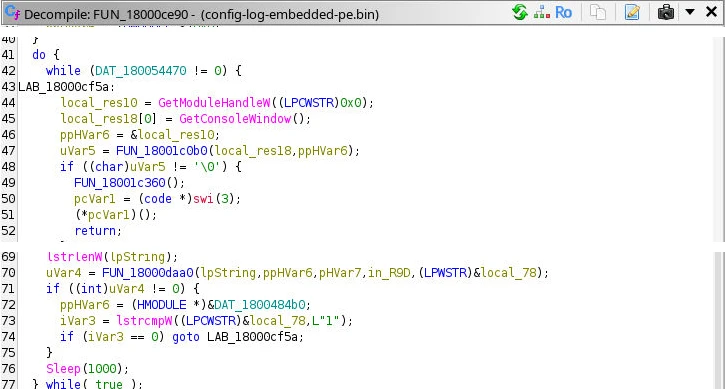The width and height of the screenshot is (725, 389).
Task: Click the FUN_18000daa0 function call
Action: (x=148, y=273)
